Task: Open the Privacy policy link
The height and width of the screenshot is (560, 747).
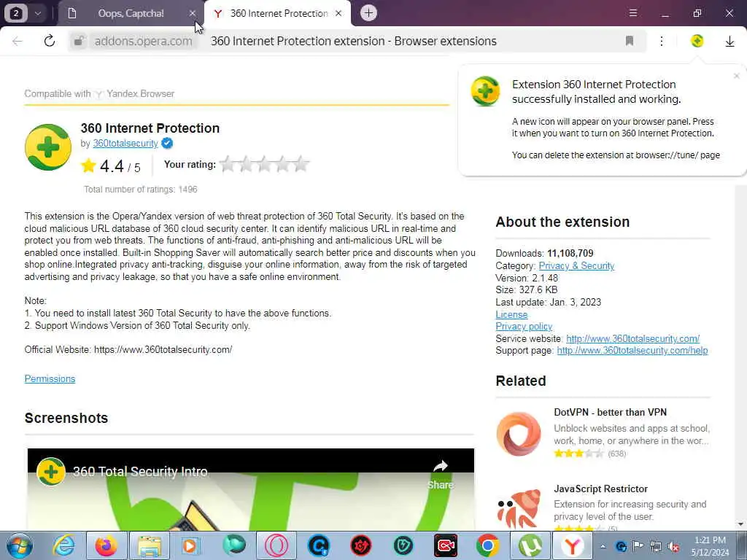Action: (x=524, y=326)
